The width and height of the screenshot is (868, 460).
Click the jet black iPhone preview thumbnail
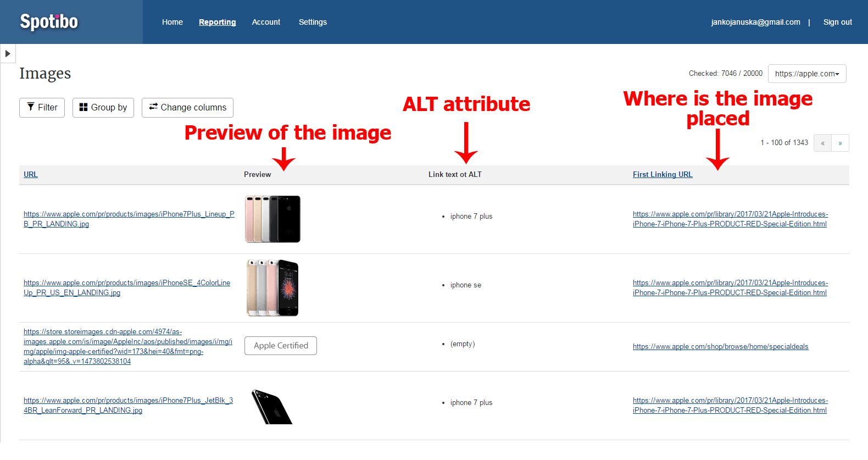coord(271,407)
